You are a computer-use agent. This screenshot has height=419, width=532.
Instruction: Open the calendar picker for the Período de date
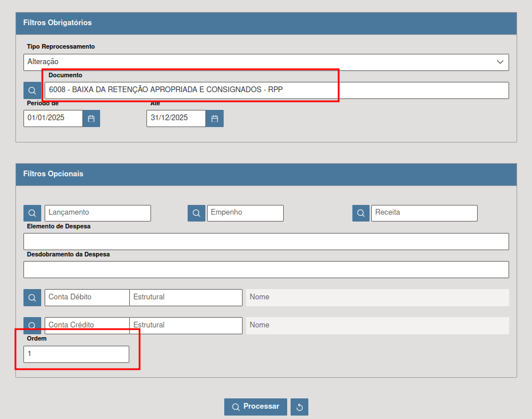coord(91,118)
